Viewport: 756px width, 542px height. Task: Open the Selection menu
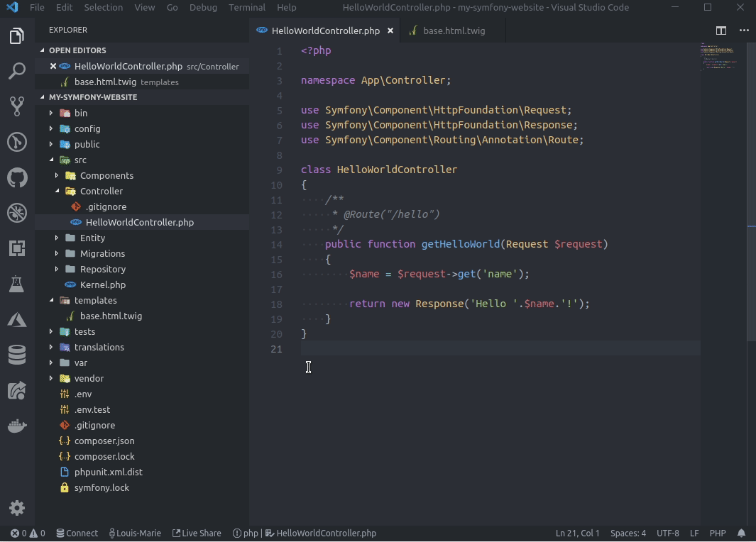pyautogui.click(x=103, y=8)
